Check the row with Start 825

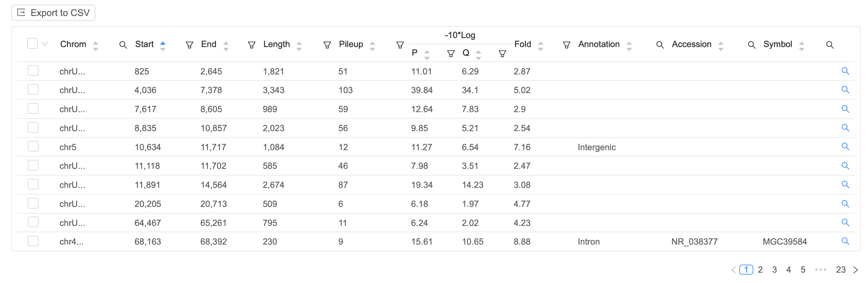(x=33, y=71)
